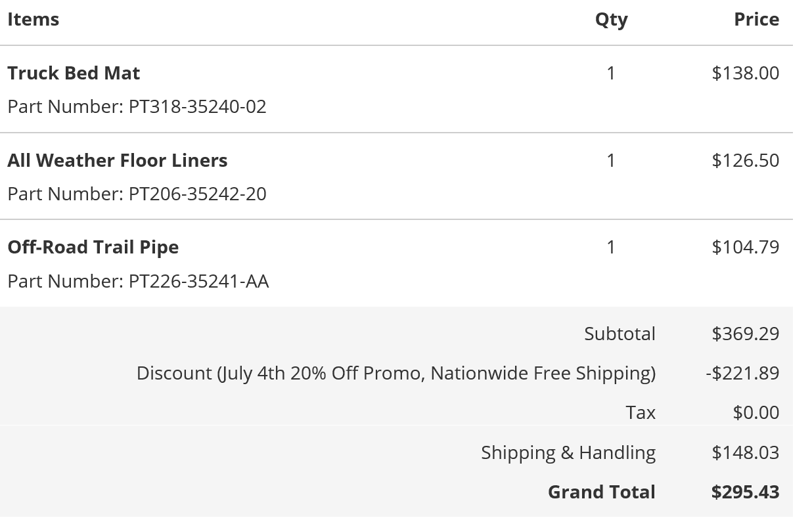The image size is (812, 524).
Task: Click the $104.79 price
Action: coord(746,248)
